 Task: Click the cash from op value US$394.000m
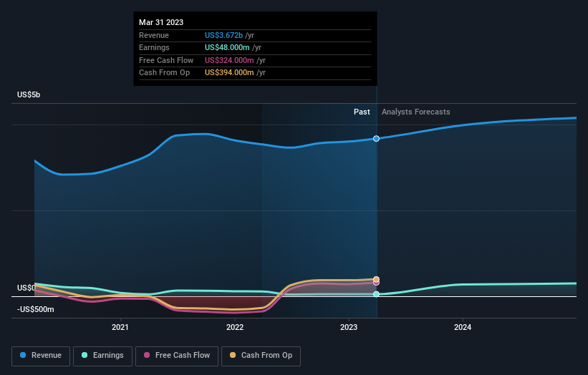point(229,73)
